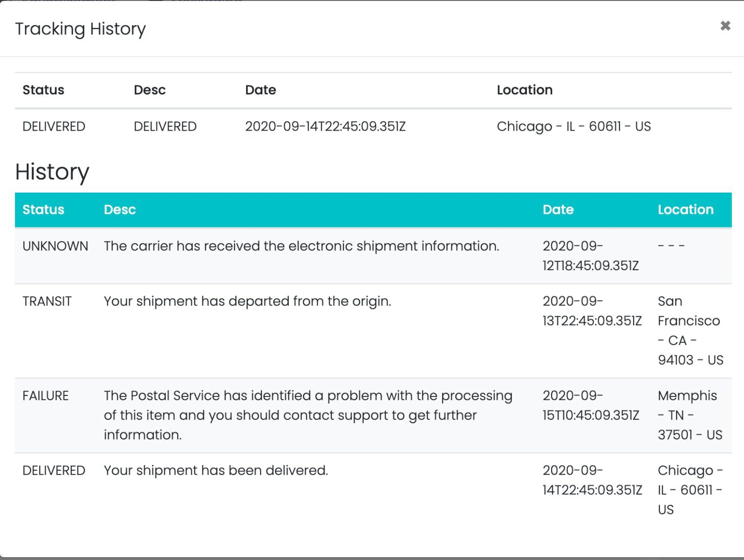Click the summary delivered date 2020-09-14T22:45:09.351Z
This screenshot has width=744, height=560.
(325, 127)
